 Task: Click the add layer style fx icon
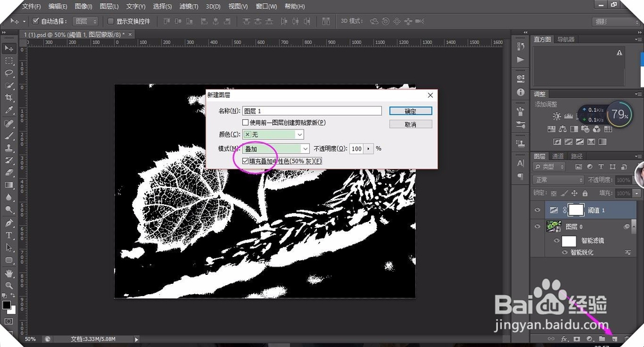point(564,339)
